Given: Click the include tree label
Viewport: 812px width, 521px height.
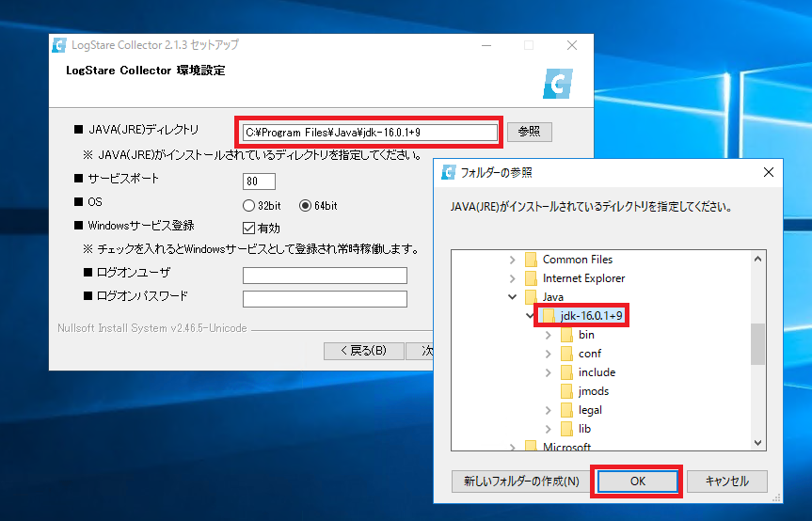Looking at the screenshot, I should [x=597, y=372].
